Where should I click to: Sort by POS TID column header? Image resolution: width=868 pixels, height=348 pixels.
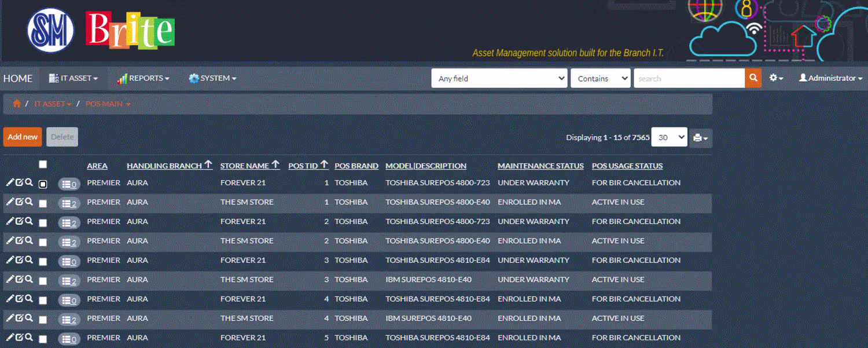tap(308, 166)
